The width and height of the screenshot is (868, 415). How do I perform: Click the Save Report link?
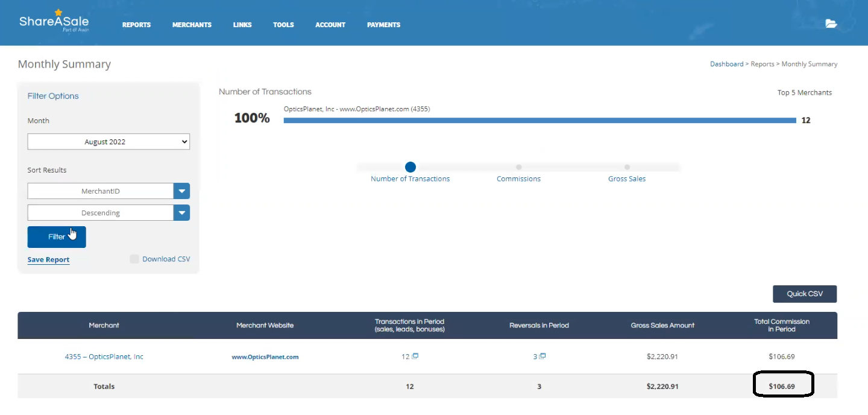point(48,259)
